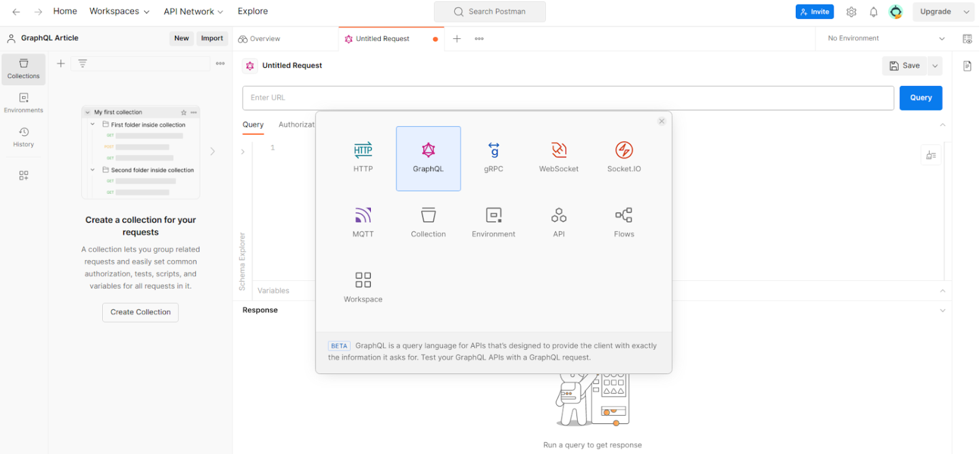Create a new Collection from the popup
Viewport: 980px width, 454px height.
[x=428, y=223]
